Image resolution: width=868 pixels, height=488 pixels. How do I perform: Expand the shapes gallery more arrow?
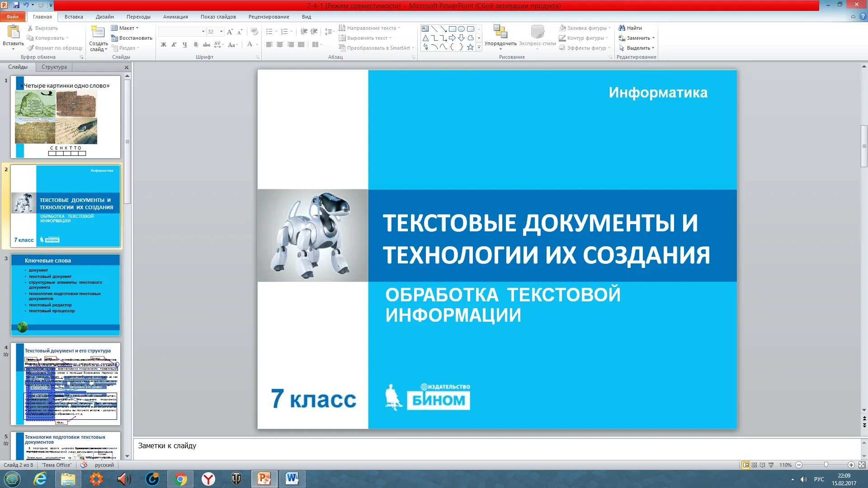pos(479,47)
